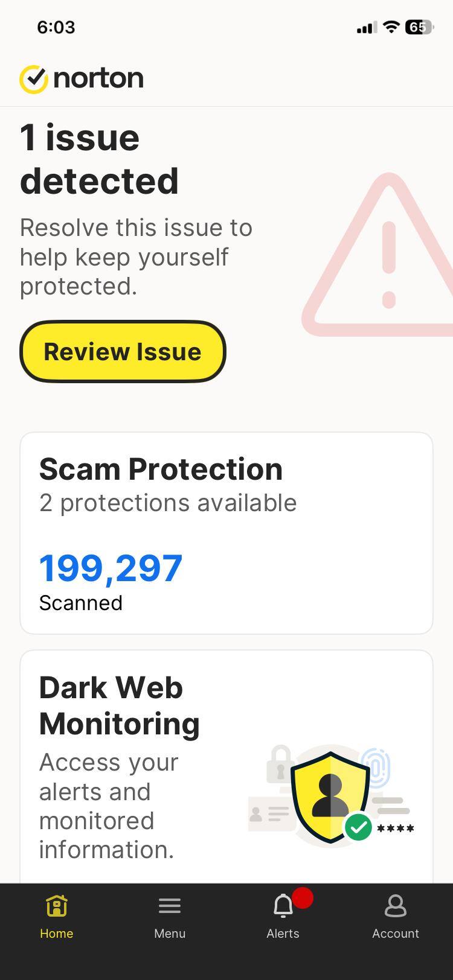Open the hamburger Menu icon
The image size is (453, 980).
tap(170, 906)
